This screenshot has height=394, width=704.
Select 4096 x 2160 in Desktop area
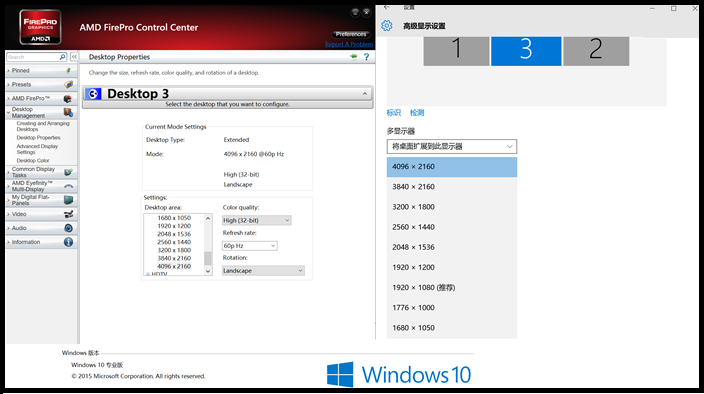pos(174,266)
